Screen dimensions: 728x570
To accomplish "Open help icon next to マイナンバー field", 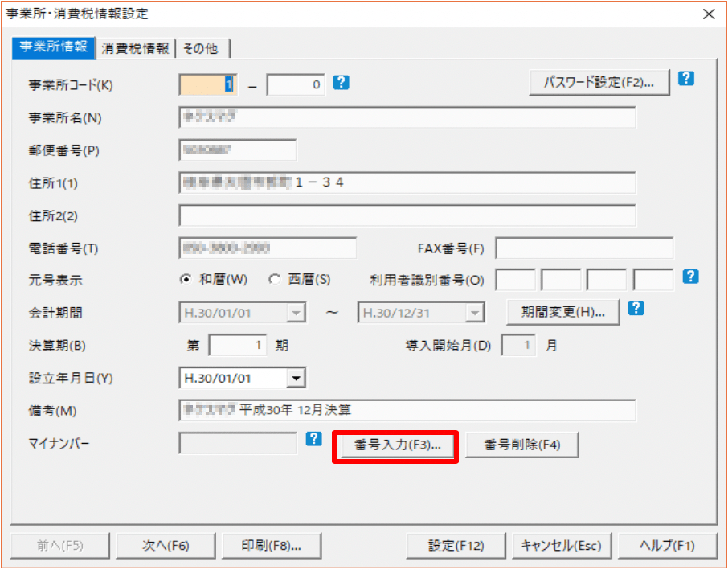I will (314, 438).
